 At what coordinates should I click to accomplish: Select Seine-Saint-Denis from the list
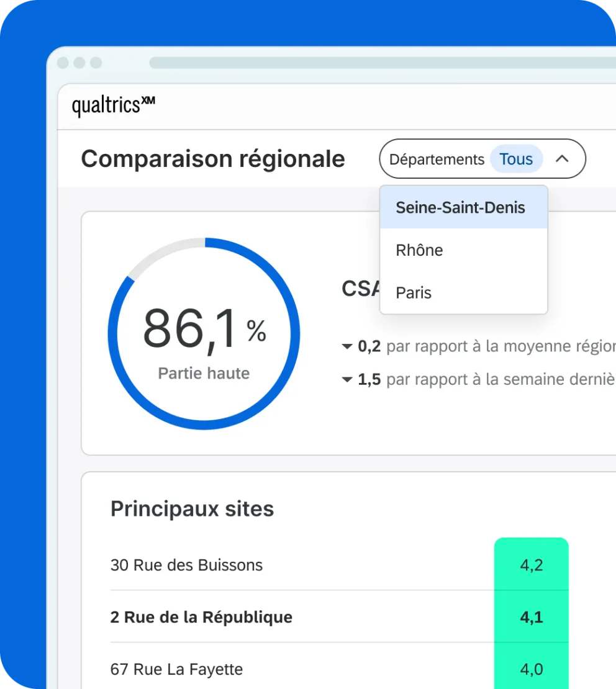tap(463, 207)
